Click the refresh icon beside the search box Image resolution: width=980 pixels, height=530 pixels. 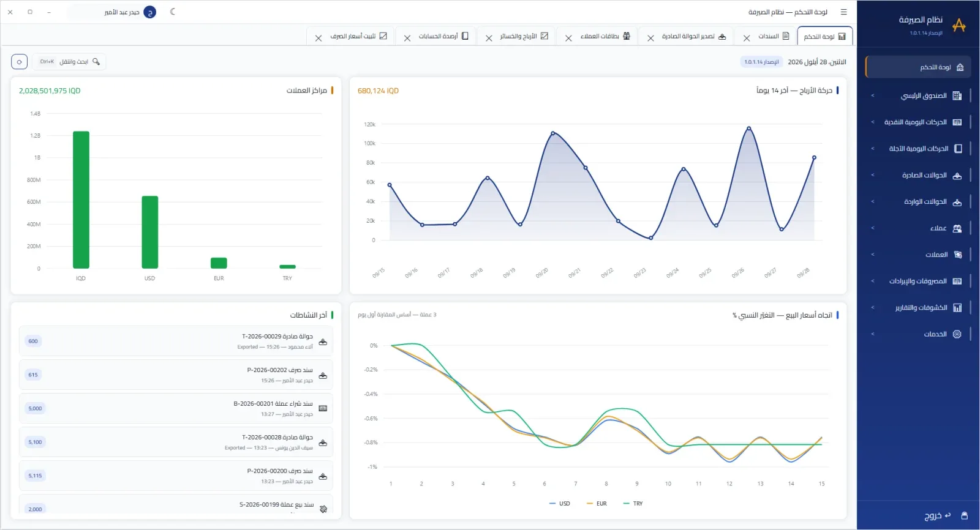[20, 62]
